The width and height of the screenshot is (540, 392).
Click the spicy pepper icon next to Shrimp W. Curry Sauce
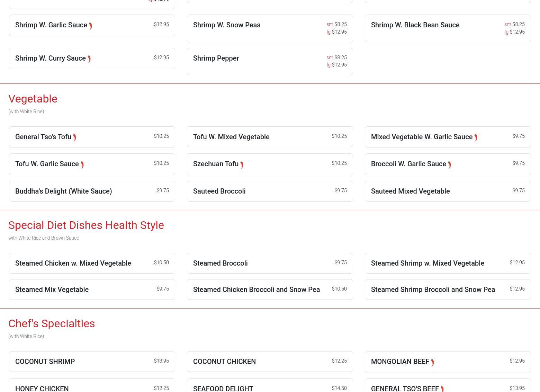pos(89,59)
